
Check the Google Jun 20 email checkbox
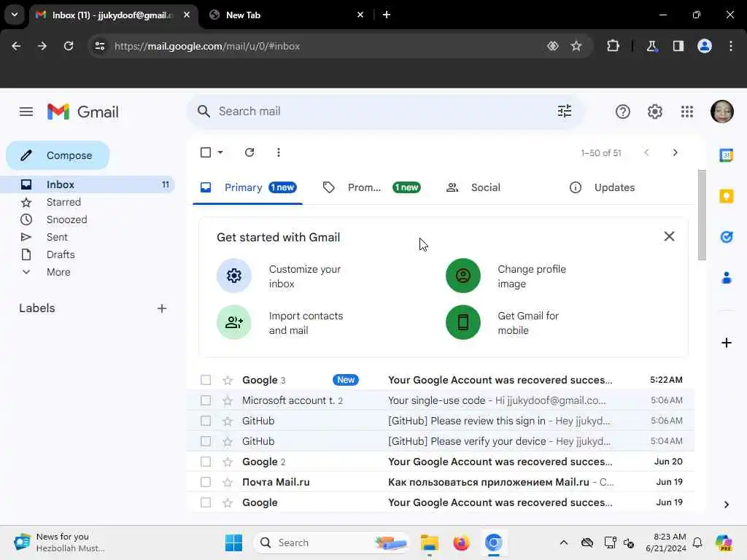coord(206,462)
